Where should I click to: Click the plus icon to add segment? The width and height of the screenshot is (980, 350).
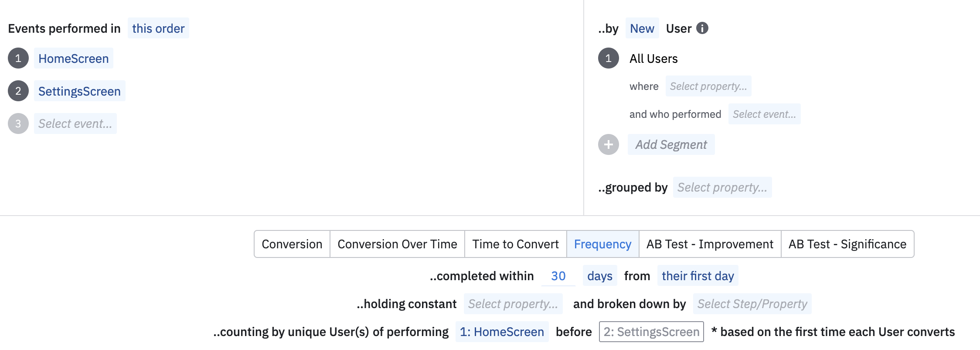coord(608,144)
